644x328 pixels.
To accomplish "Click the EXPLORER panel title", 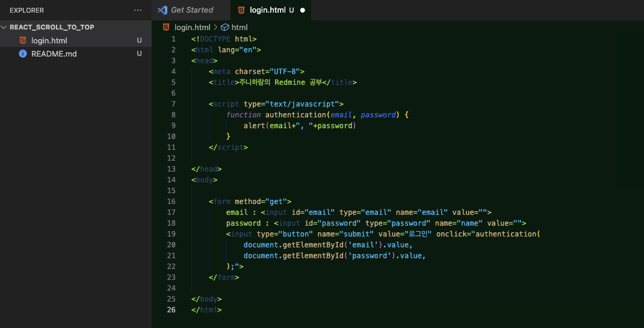I will (26, 10).
